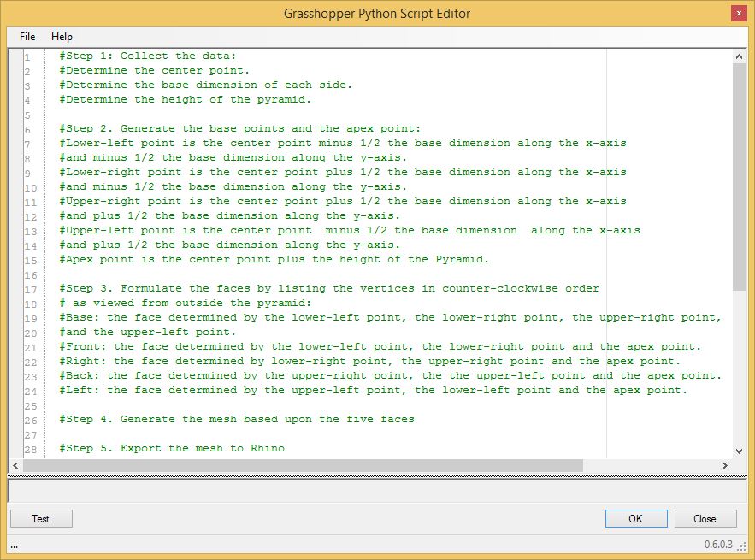Click line starting "#Lower-left point is the center"

(x=343, y=143)
